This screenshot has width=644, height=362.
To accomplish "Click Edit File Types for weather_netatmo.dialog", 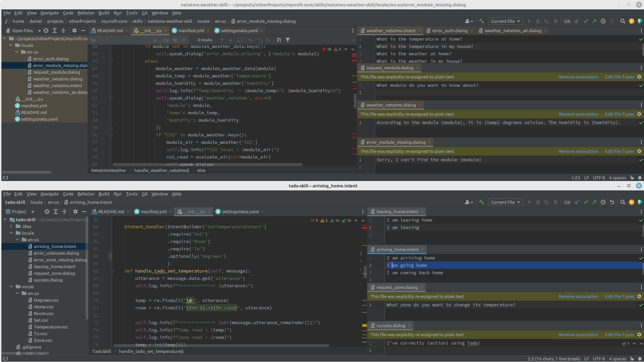I will tap(619, 114).
